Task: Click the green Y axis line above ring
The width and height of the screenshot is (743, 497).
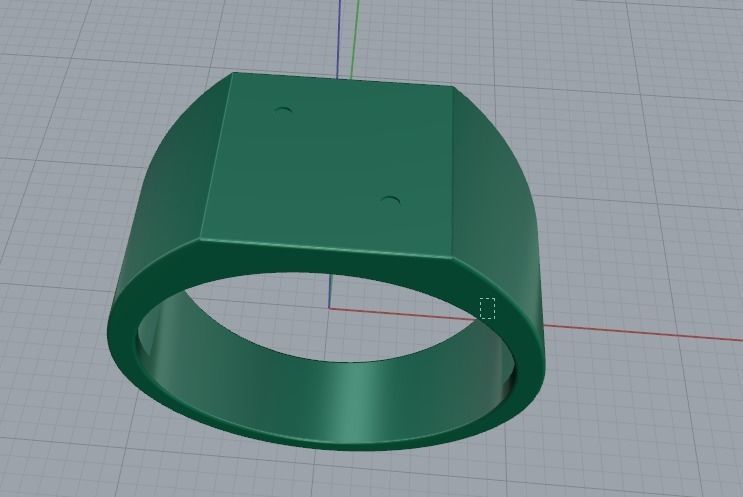Action: point(355,38)
